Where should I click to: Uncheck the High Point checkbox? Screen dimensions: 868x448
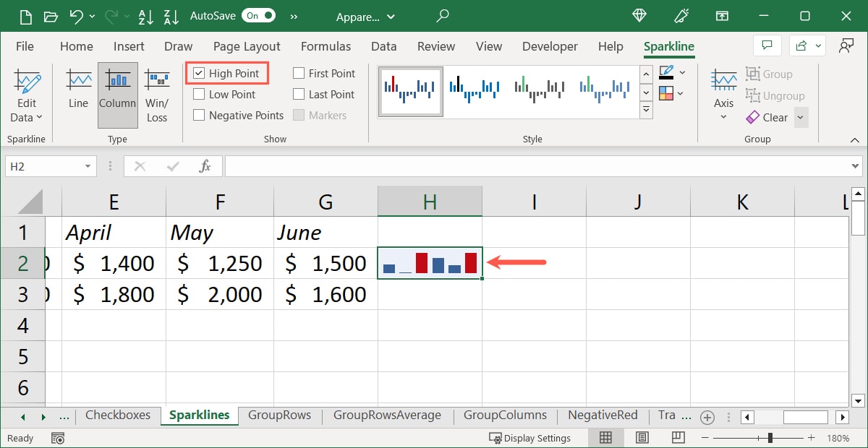(x=200, y=74)
